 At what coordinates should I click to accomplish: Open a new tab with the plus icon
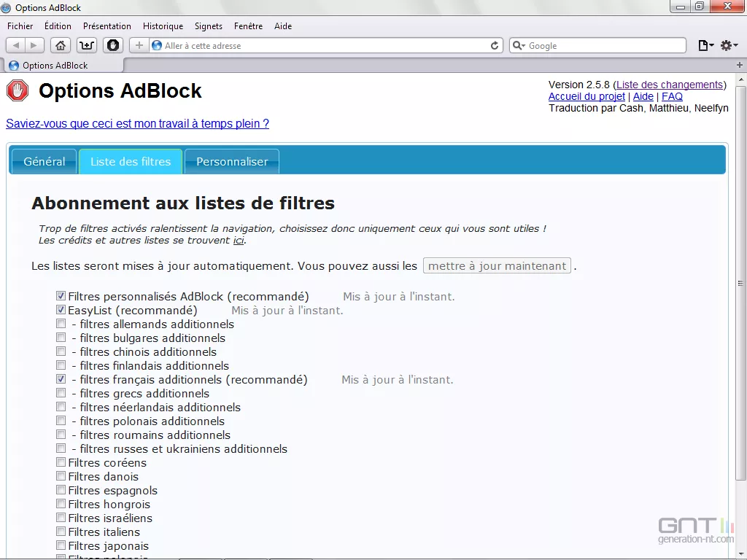740,65
